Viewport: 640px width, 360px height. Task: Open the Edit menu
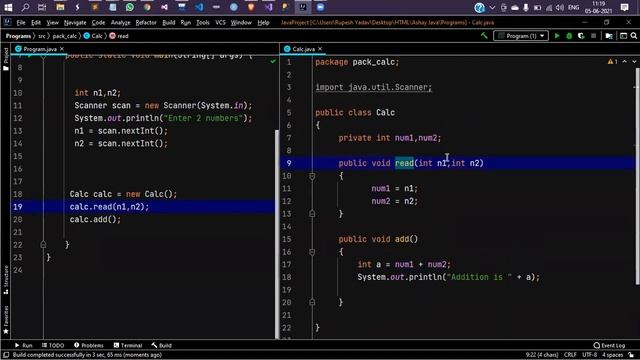[x=36, y=22]
